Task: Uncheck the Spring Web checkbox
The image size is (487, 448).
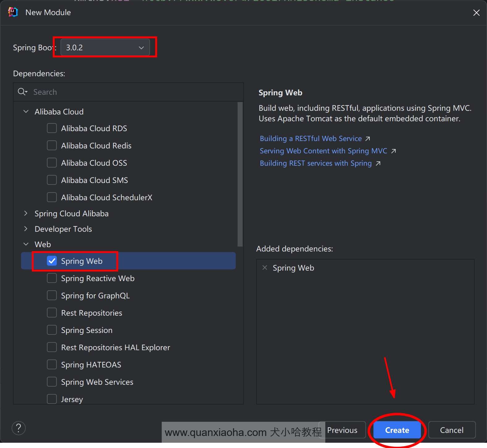Action: point(52,261)
